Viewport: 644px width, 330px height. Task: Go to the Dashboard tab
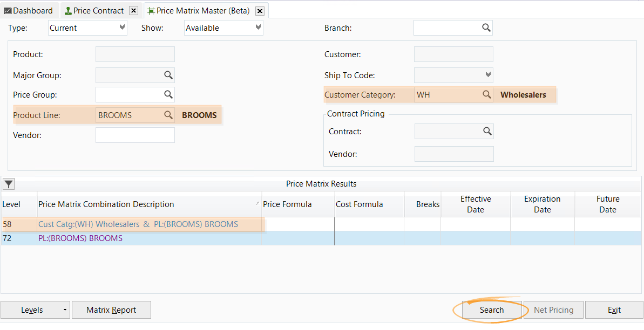[30, 10]
